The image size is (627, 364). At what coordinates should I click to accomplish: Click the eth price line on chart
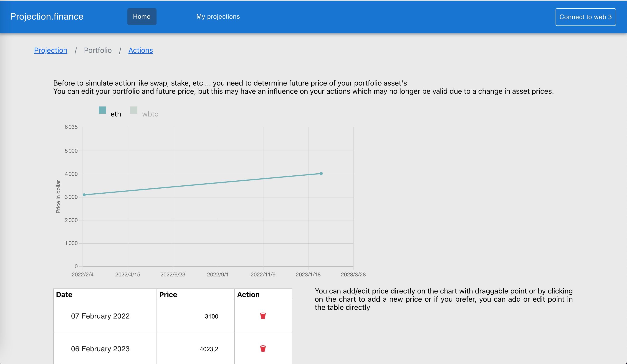coord(202,184)
